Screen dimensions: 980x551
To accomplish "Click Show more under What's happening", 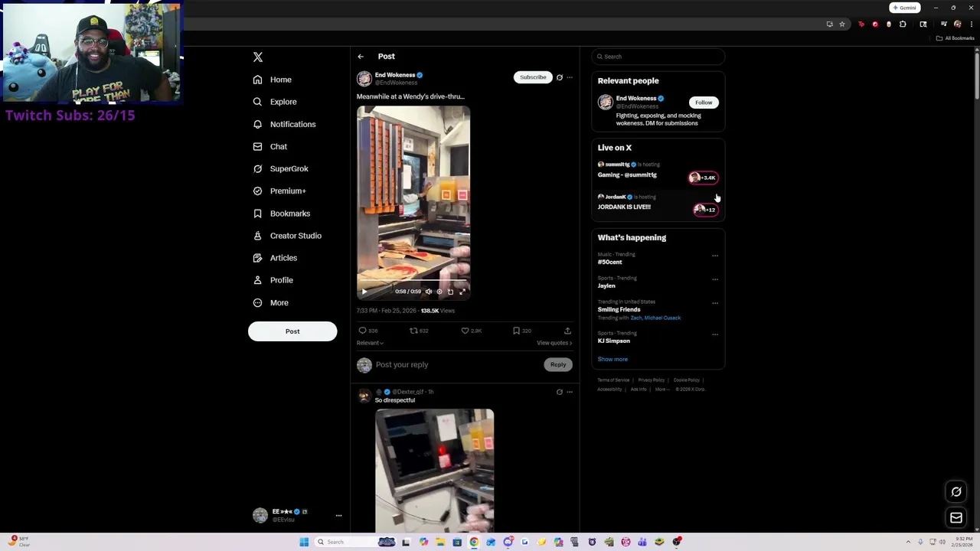I will click(x=612, y=360).
